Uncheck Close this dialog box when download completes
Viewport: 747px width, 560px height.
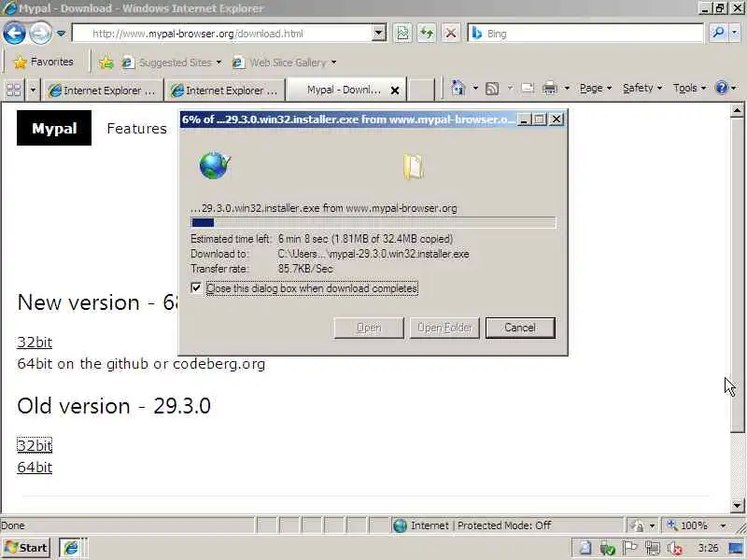click(196, 288)
